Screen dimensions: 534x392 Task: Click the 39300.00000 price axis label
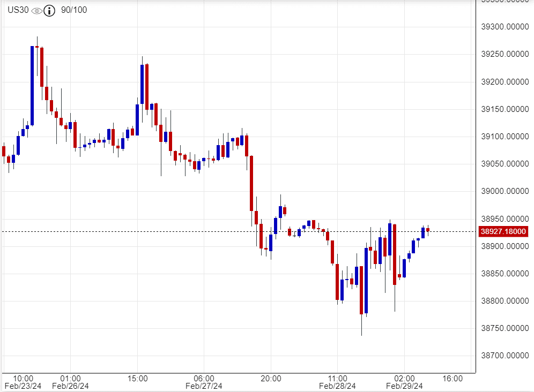[504, 27]
